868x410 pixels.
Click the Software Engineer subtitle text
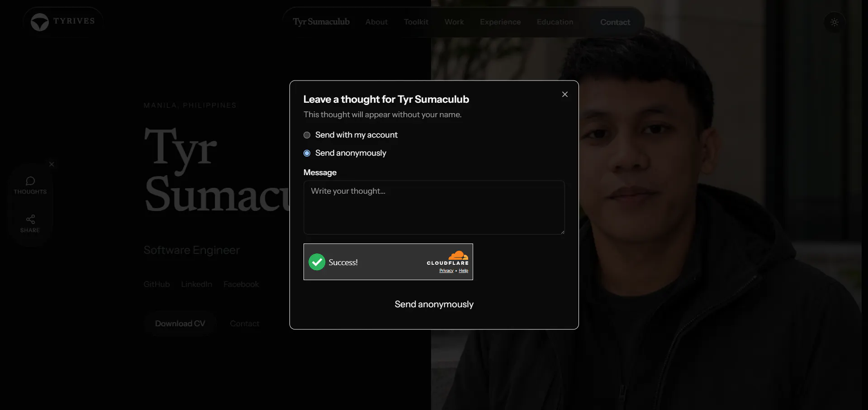pos(192,250)
